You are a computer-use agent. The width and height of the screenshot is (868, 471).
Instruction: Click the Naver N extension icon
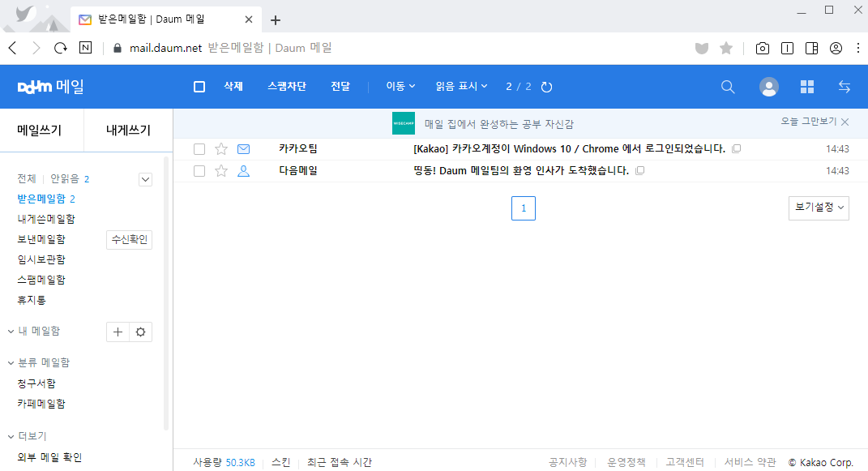pyautogui.click(x=85, y=48)
